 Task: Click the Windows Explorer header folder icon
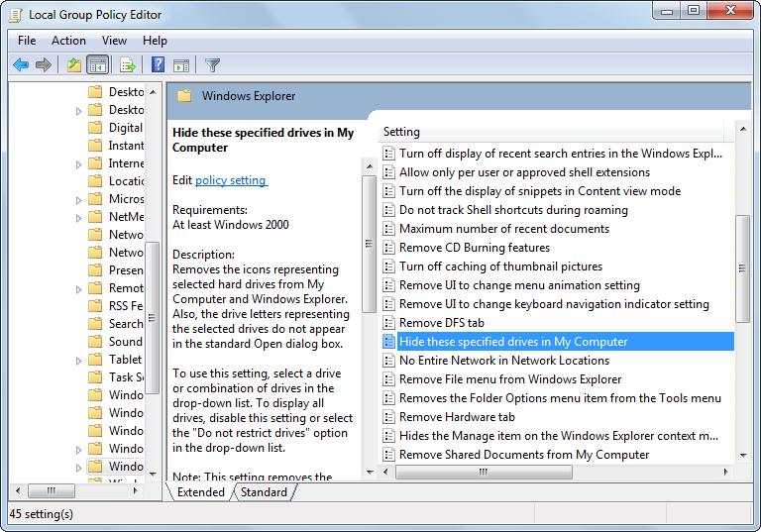pos(184,96)
